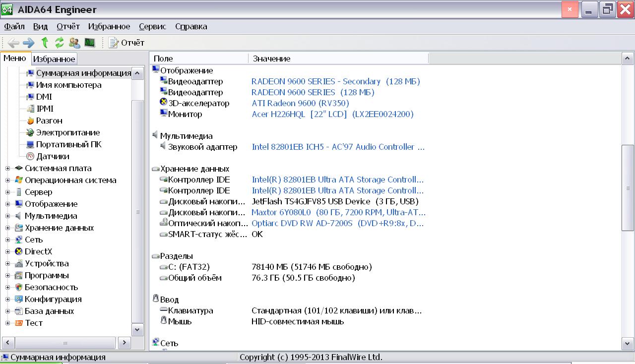Go up one level with green arrow
Image resolution: width=635 pixels, height=364 pixels.
click(45, 43)
